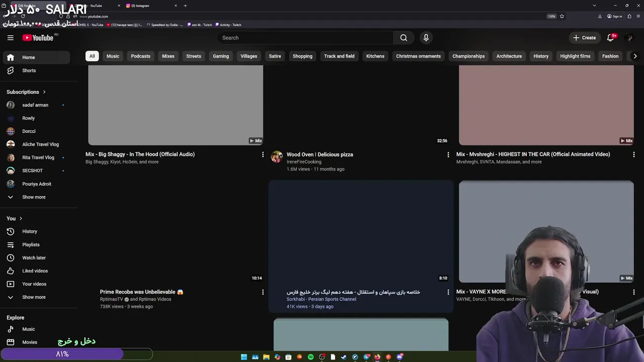Bookmark page with the star icon

click(x=562, y=16)
